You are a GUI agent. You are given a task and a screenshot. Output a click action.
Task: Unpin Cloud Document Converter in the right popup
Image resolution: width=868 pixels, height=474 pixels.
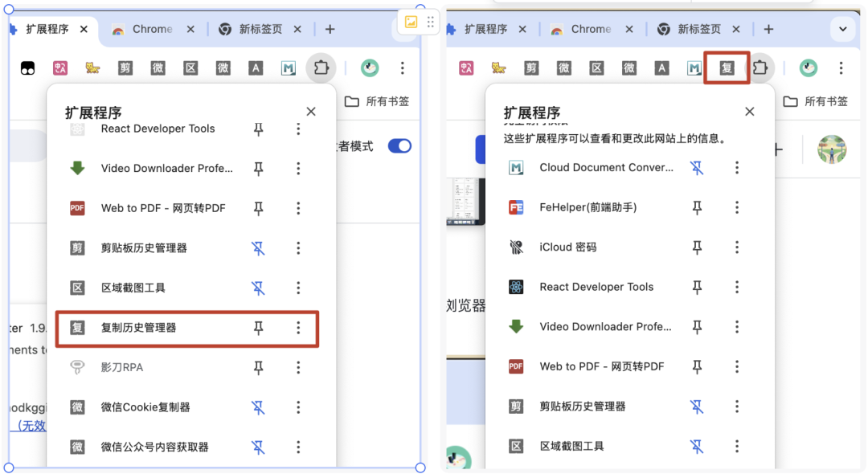[x=697, y=168]
